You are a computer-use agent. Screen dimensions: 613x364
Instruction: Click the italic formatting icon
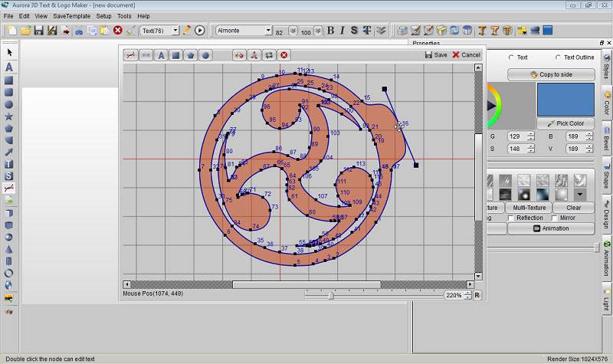tap(342, 31)
